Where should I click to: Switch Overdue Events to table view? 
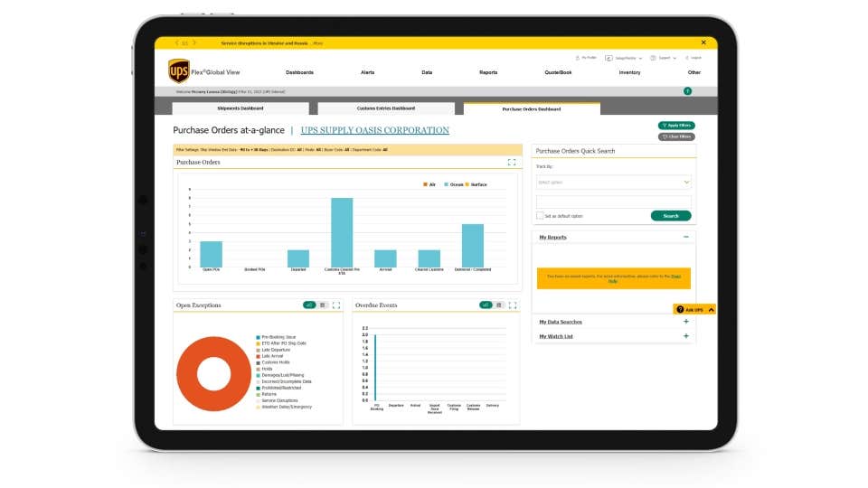coord(500,305)
